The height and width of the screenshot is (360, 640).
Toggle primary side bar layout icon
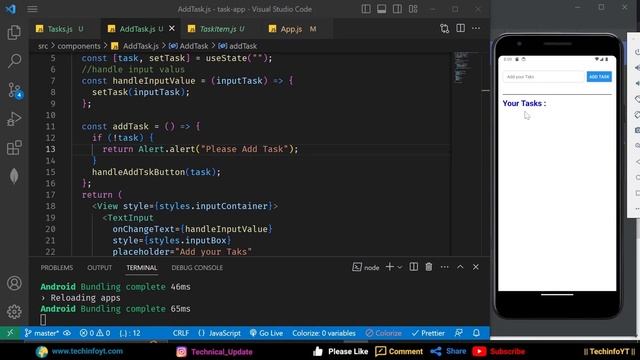point(366,9)
